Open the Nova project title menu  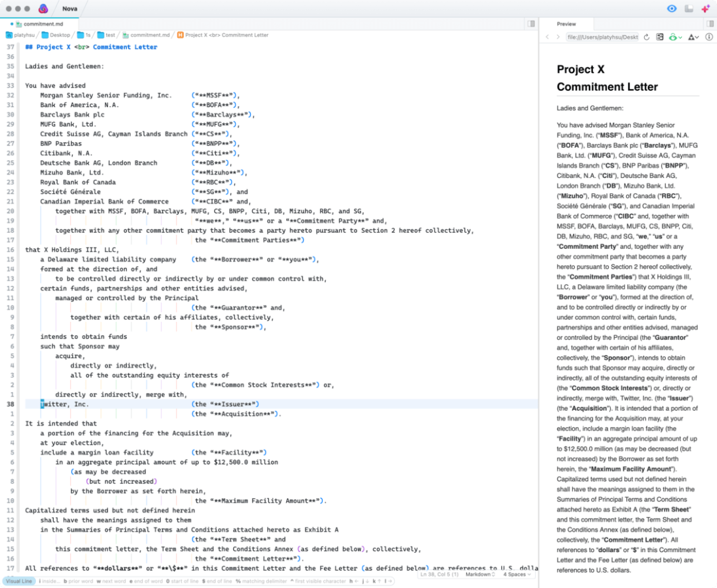pyautogui.click(x=70, y=9)
